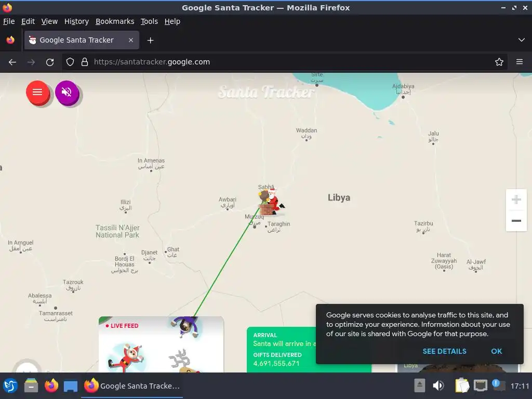Click the Libya country label

339,197
